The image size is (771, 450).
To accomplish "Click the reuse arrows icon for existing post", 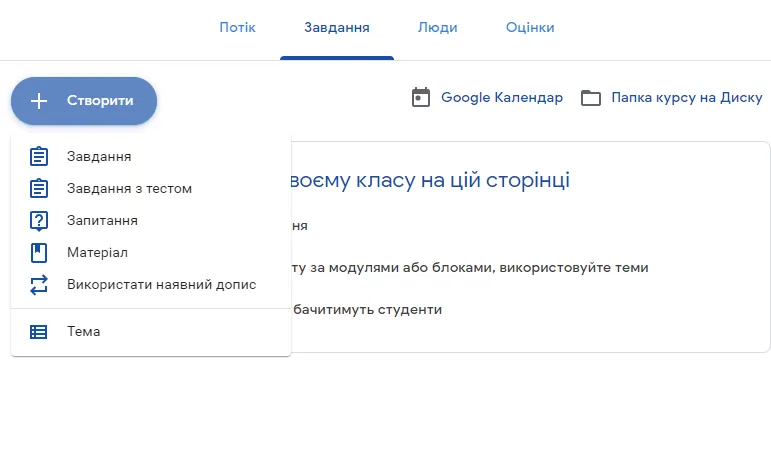I will (39, 285).
